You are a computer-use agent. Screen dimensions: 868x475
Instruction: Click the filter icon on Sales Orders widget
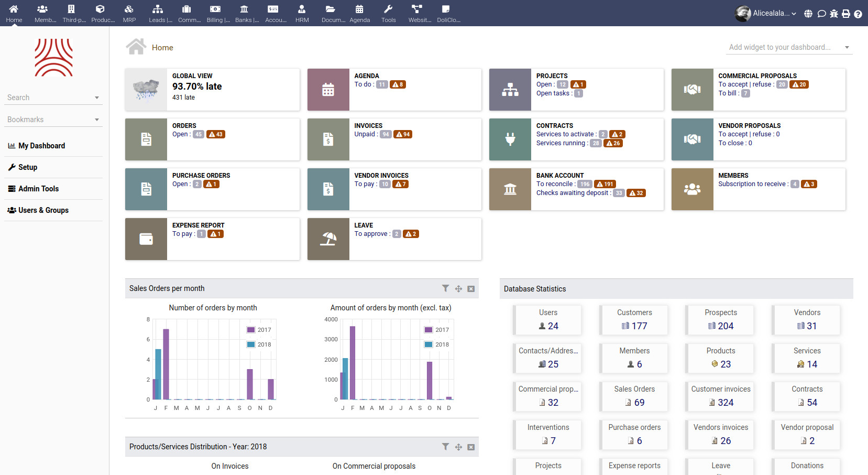446,288
